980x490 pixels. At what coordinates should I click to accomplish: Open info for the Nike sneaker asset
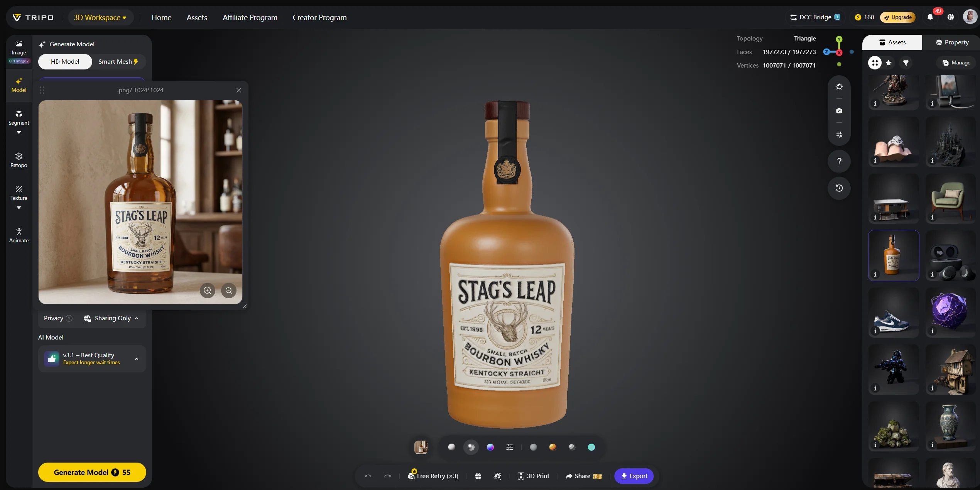(875, 331)
